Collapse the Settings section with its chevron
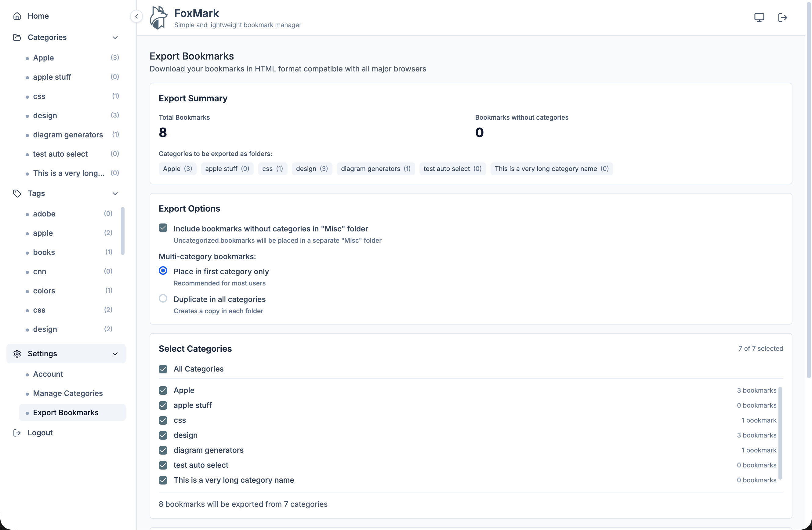The width and height of the screenshot is (812, 530). pos(115,354)
